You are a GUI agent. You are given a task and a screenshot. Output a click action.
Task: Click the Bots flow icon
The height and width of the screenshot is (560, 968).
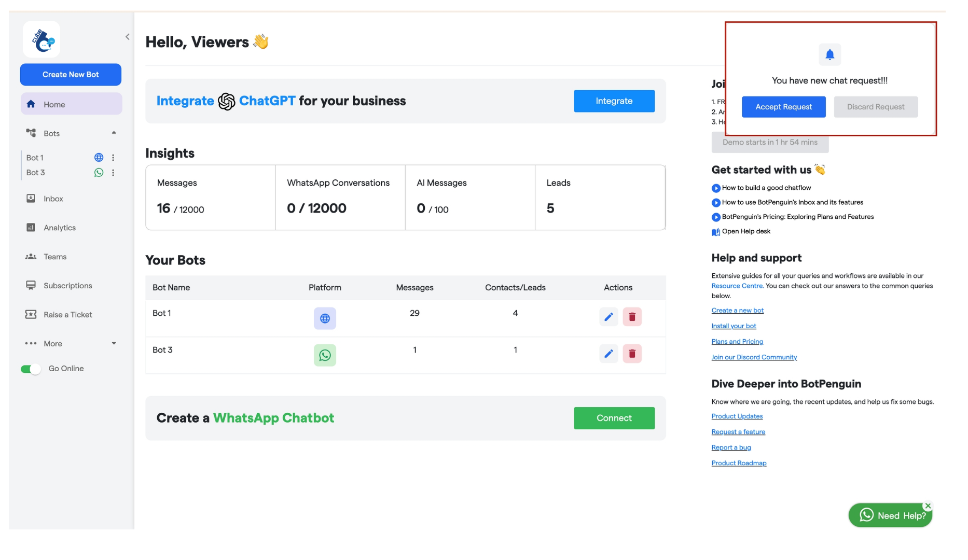point(31,133)
